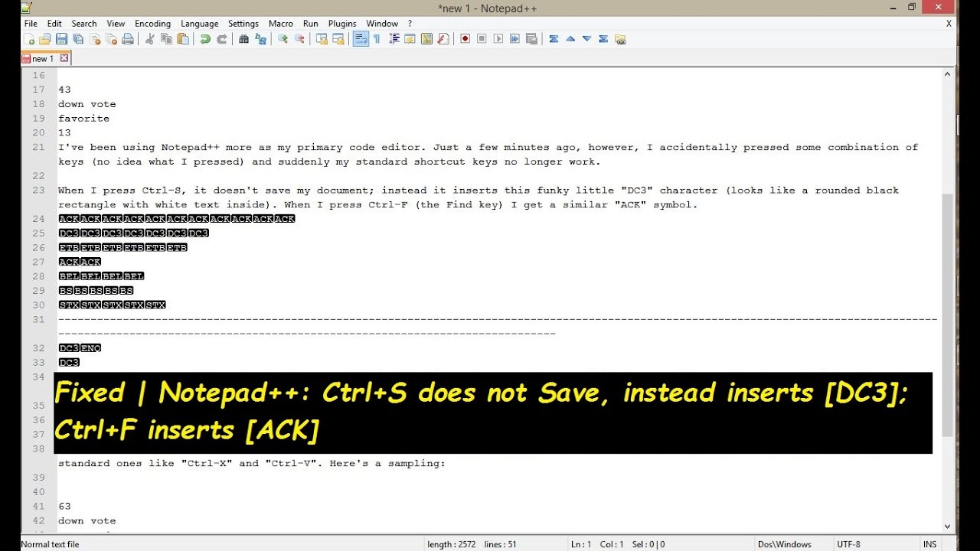Zoom out using the toolbar icon
980x551 pixels.
pos(299,39)
